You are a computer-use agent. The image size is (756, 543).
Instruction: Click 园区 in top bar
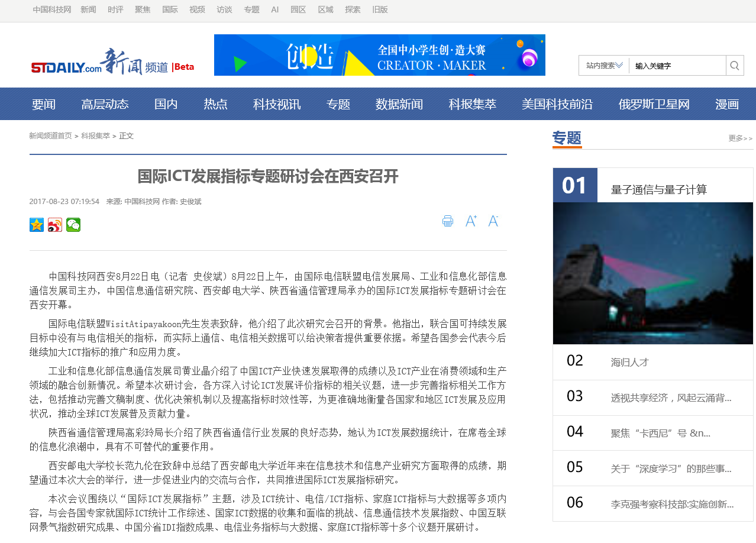coord(298,9)
